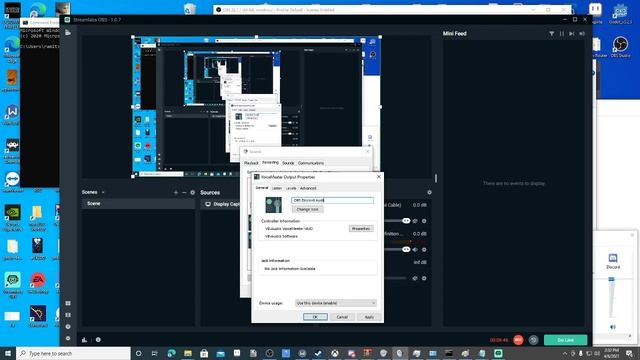Mute second mixer audio source speaker
Viewport: 640px width, 360px height.
pyautogui.click(x=415, y=249)
